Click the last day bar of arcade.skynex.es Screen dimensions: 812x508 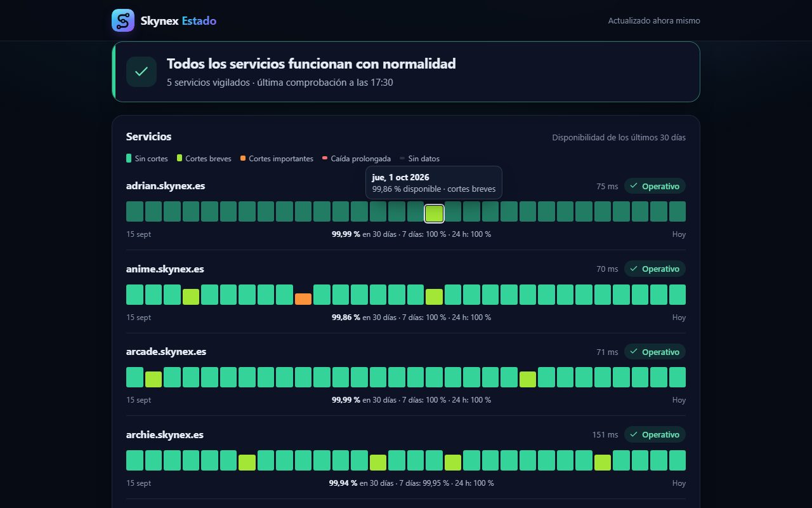click(x=678, y=377)
